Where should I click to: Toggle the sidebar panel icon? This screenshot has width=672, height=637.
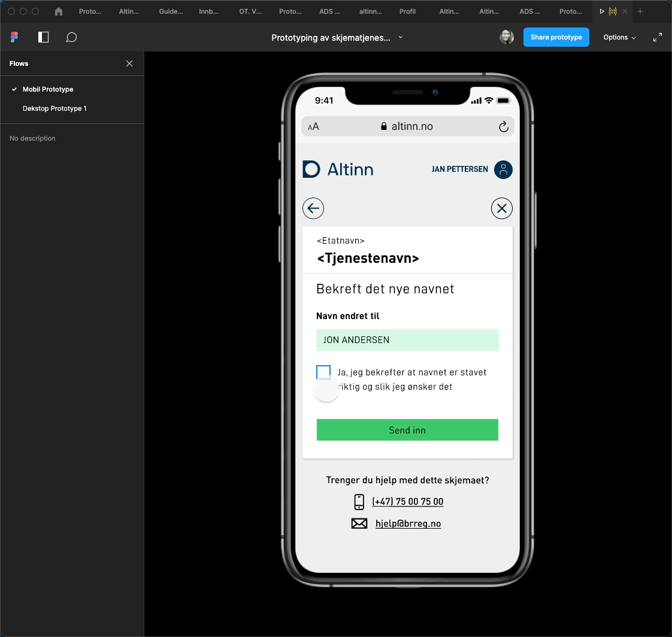tap(43, 37)
